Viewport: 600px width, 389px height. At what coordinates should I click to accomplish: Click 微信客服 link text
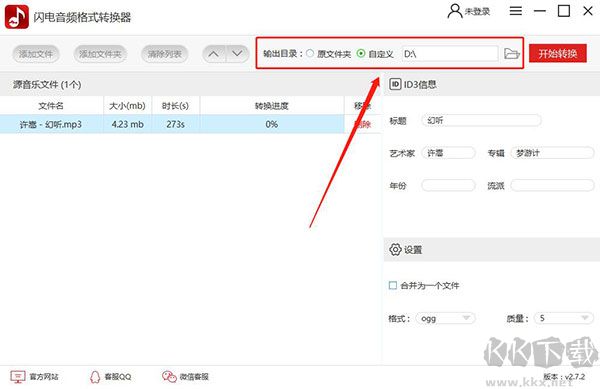[194, 377]
